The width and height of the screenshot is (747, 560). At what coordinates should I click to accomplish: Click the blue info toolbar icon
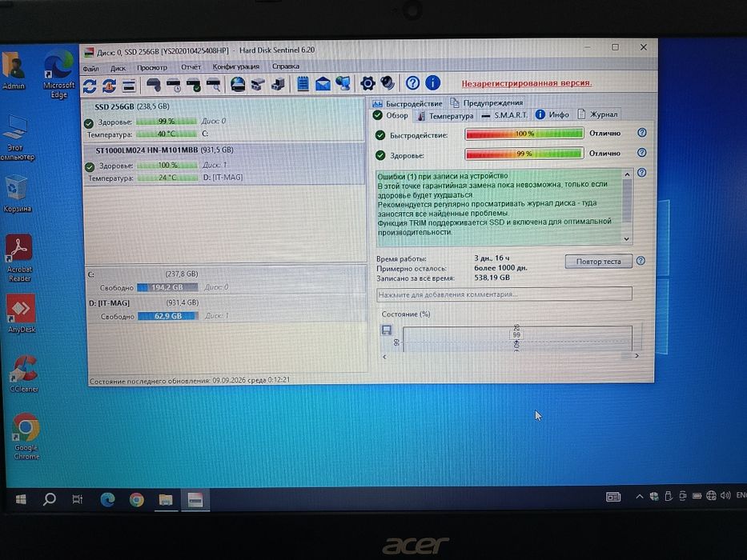[432, 83]
